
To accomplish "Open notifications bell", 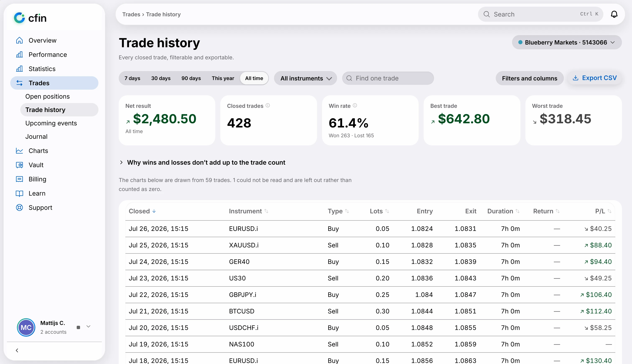I will click(614, 14).
